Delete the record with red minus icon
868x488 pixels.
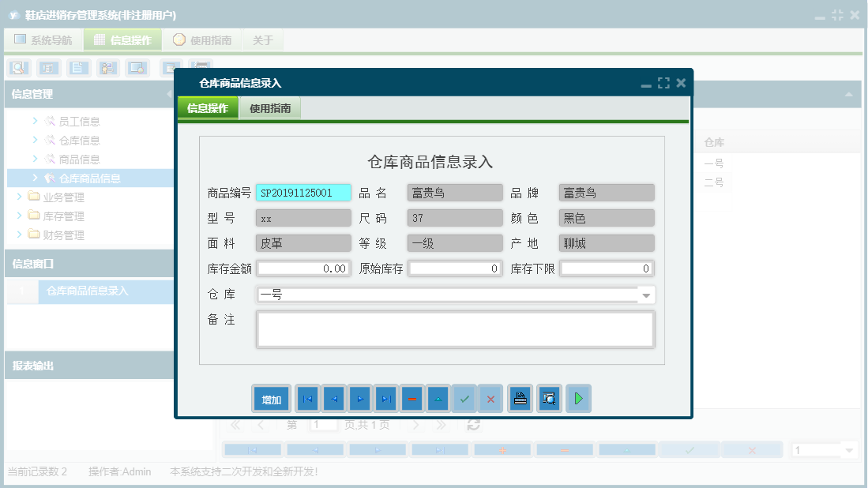(411, 399)
